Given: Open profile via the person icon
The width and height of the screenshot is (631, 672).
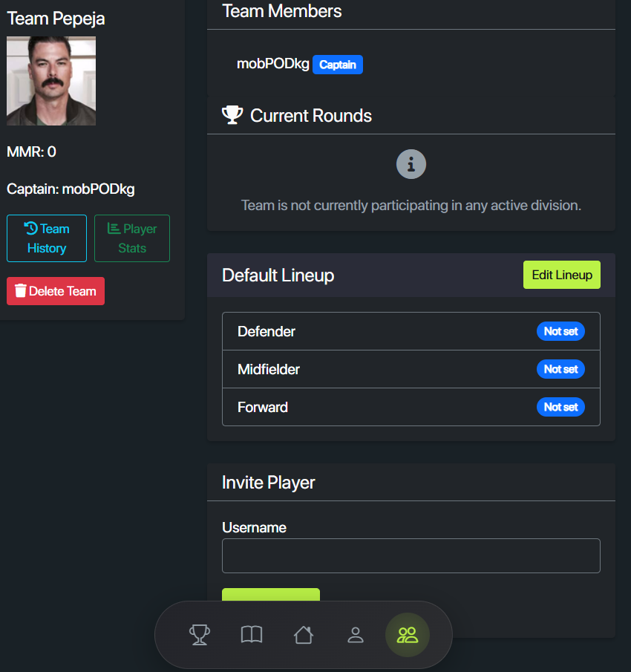Looking at the screenshot, I should pos(356,635).
